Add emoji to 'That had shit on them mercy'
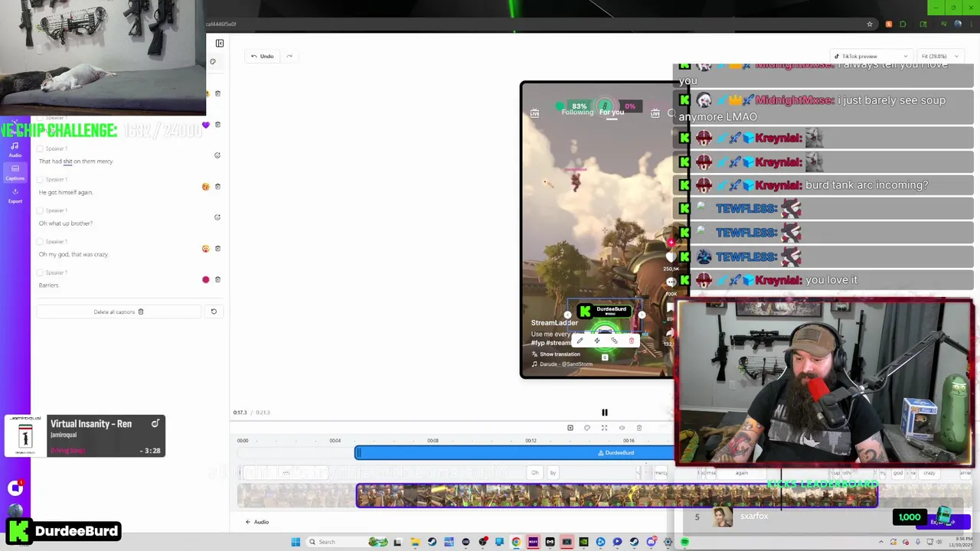The image size is (980, 551). tap(217, 155)
